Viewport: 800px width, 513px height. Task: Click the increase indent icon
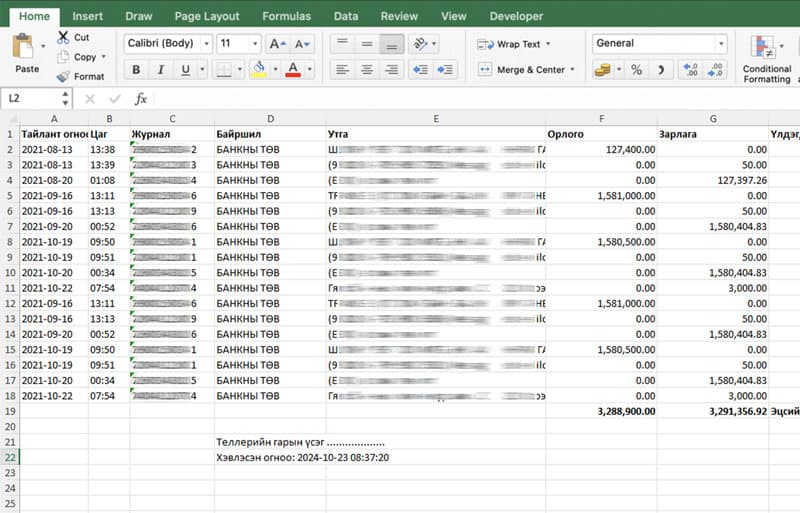tap(444, 69)
